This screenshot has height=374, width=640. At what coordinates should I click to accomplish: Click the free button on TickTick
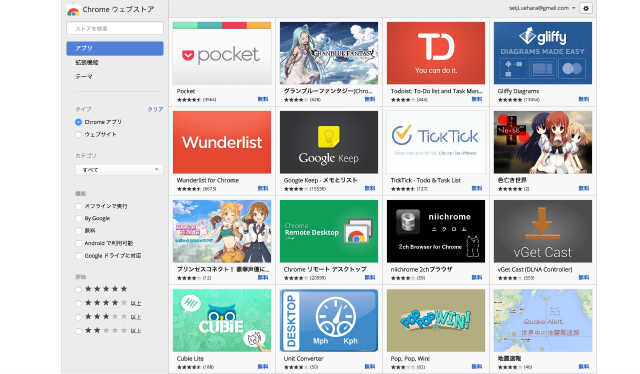tap(477, 188)
